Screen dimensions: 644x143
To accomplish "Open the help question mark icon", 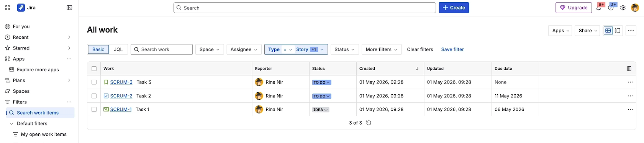I will pyautogui.click(x=611, y=8).
